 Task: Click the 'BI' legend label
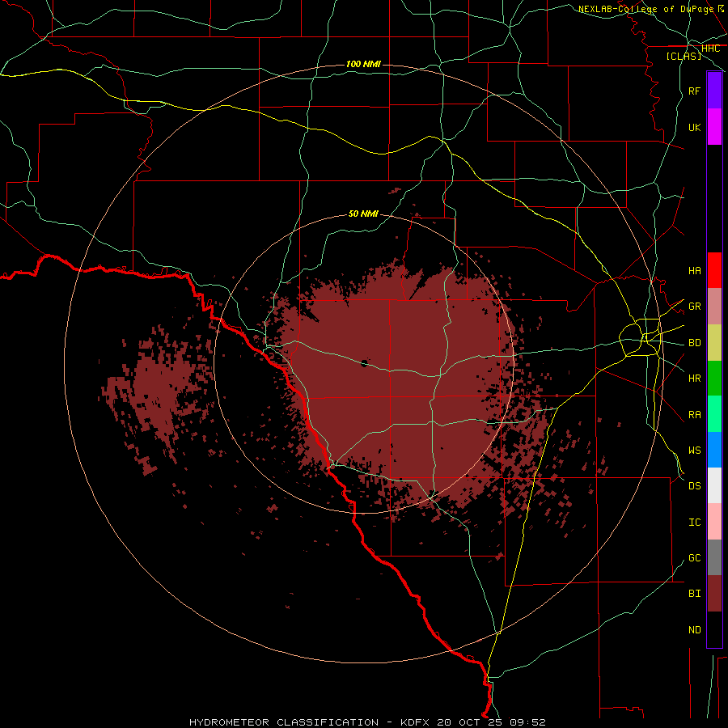[x=694, y=594]
